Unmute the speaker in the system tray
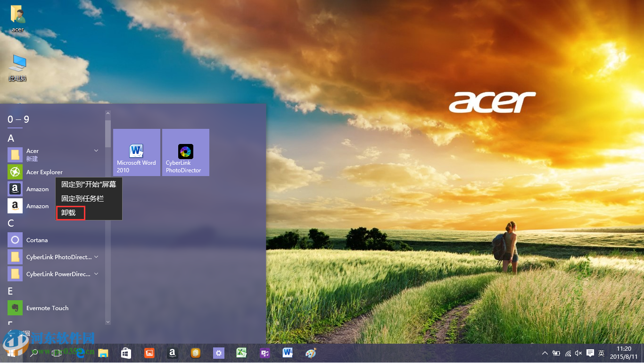 (x=578, y=353)
